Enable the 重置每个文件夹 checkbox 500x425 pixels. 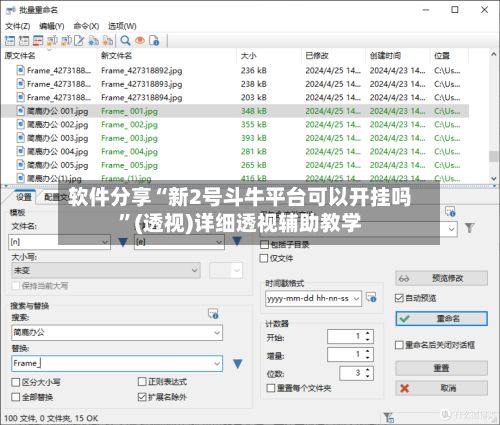(x=271, y=388)
